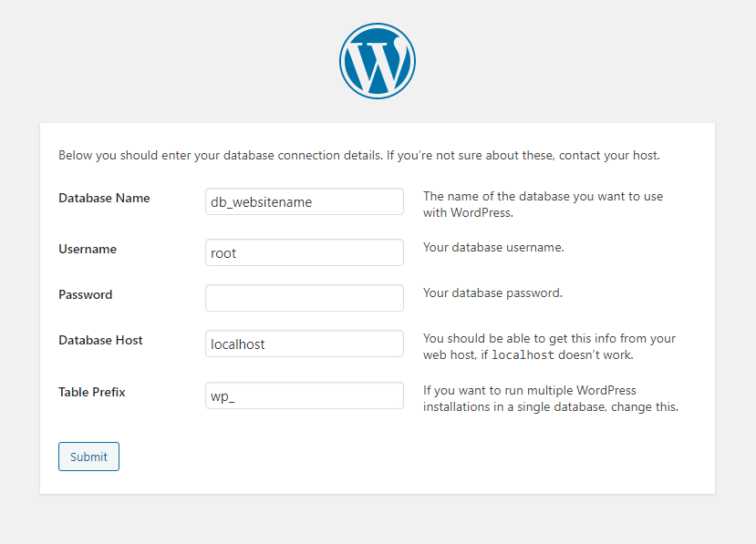Image resolution: width=756 pixels, height=544 pixels.
Task: Select the Table Prefix field with wp_
Action: click(x=305, y=395)
